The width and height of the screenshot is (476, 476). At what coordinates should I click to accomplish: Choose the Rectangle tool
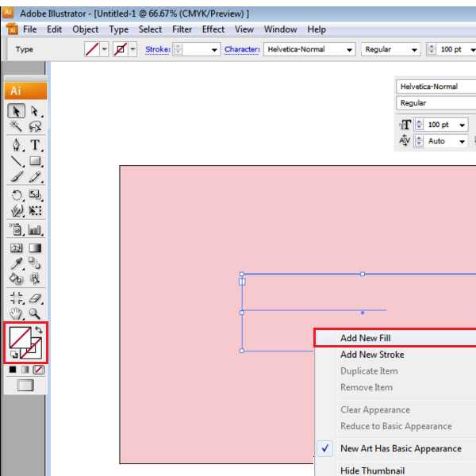tap(36, 162)
